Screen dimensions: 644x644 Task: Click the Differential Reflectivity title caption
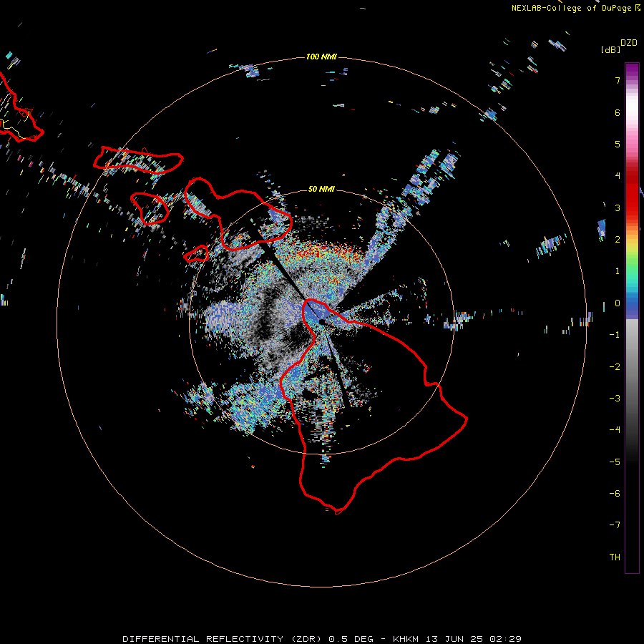(x=322, y=639)
